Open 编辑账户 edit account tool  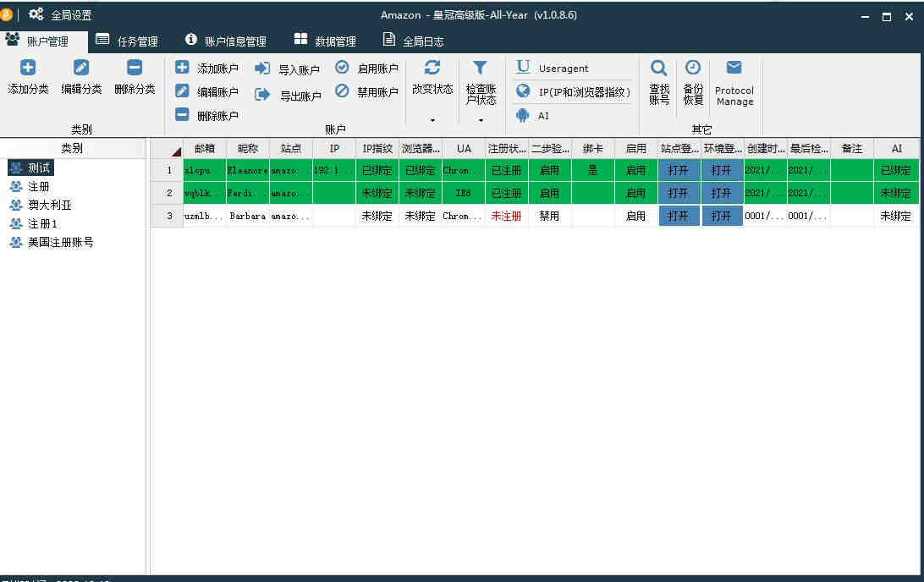click(x=206, y=92)
